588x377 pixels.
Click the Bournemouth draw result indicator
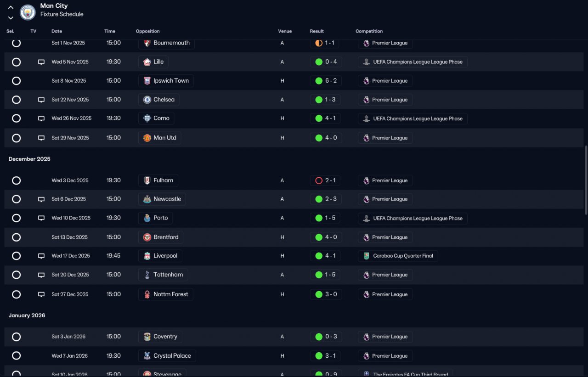(x=319, y=43)
